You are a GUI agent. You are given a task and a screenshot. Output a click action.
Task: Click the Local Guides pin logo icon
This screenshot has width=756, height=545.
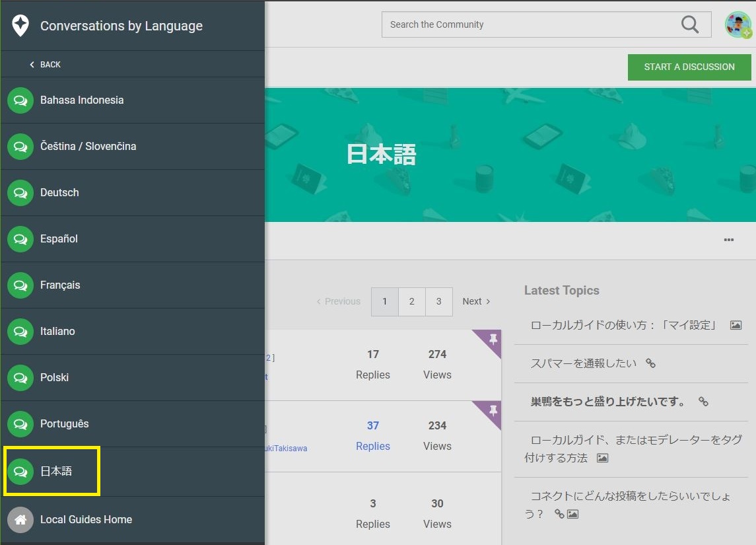(x=20, y=25)
